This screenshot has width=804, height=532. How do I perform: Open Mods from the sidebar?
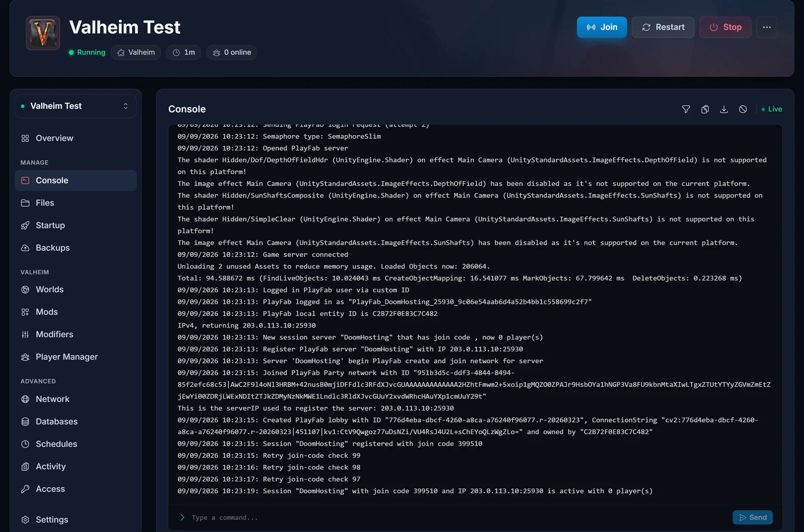(x=75, y=312)
